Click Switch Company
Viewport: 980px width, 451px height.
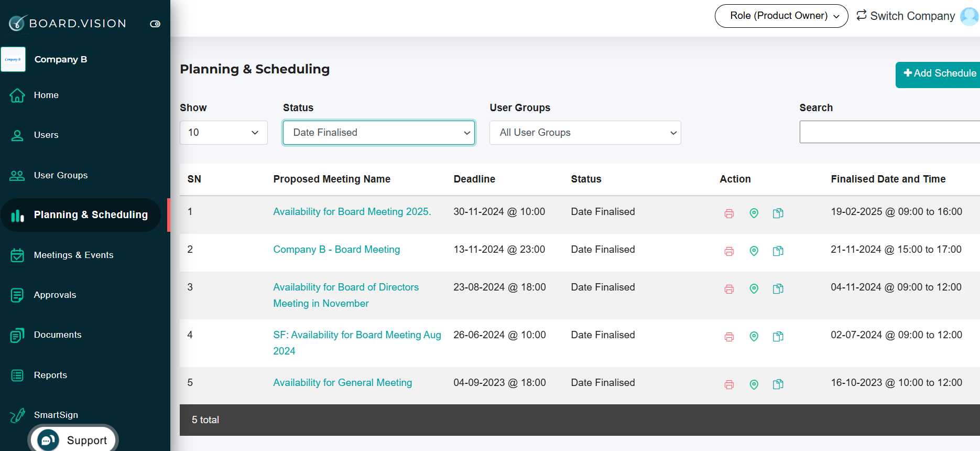(x=906, y=16)
